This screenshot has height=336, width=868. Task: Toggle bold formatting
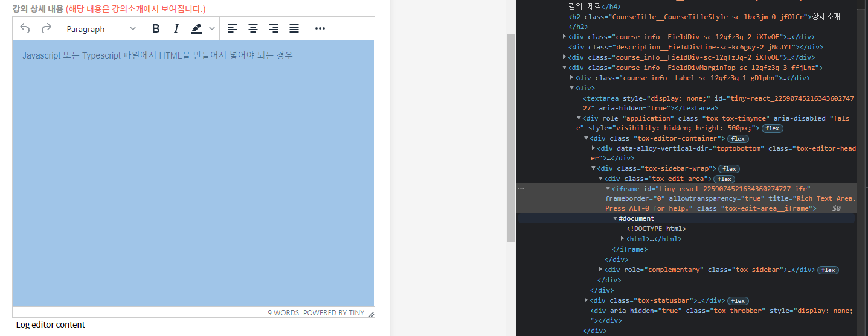[x=156, y=28]
